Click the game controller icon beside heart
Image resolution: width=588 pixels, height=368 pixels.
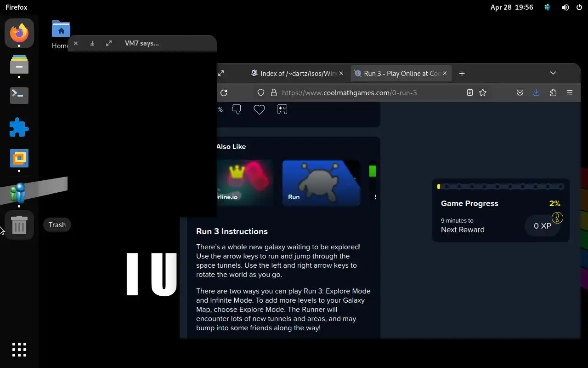pyautogui.click(x=282, y=109)
